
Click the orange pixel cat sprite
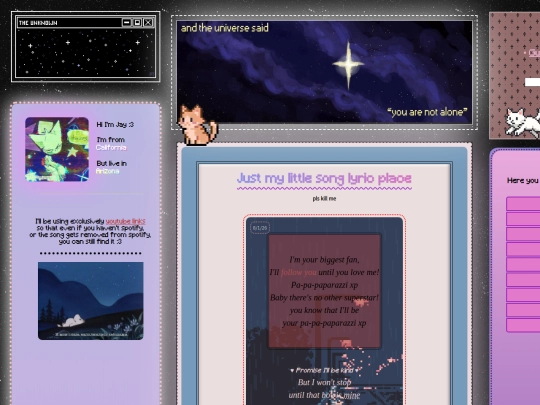[x=197, y=125]
